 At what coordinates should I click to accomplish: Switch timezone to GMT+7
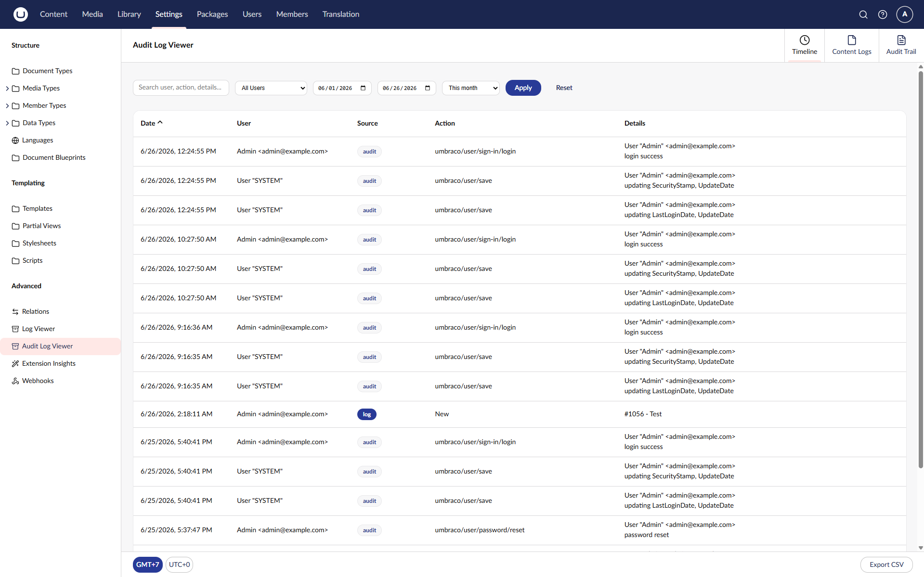(x=147, y=564)
